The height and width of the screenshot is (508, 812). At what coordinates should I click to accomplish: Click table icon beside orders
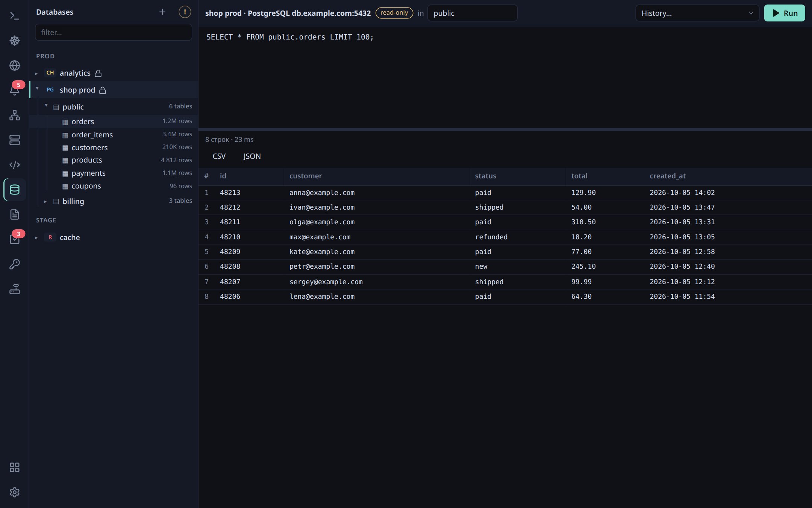(65, 122)
